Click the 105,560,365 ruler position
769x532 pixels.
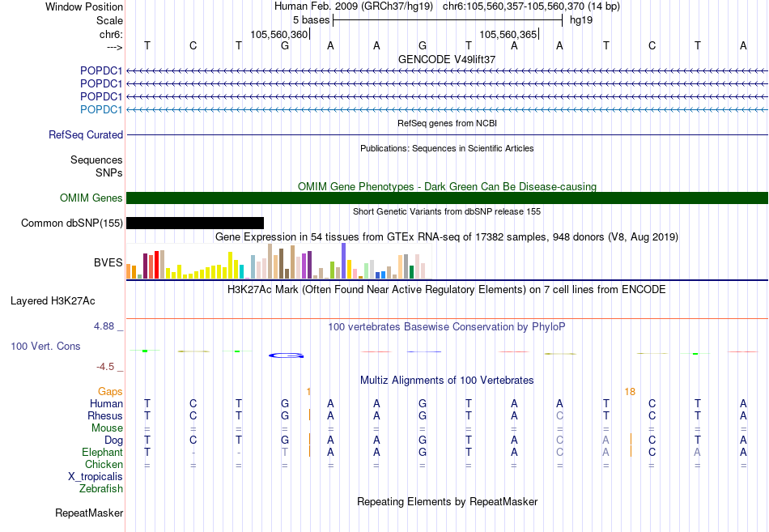[508, 34]
